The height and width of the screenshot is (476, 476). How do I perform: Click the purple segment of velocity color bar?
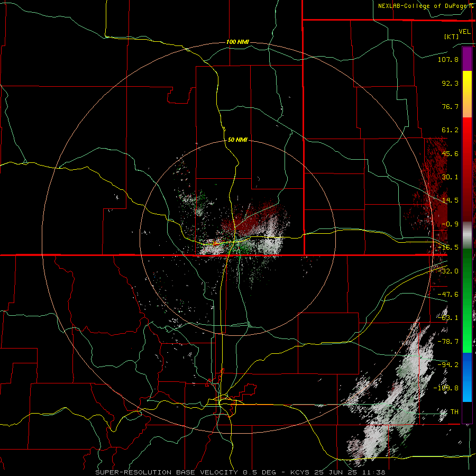point(467,59)
